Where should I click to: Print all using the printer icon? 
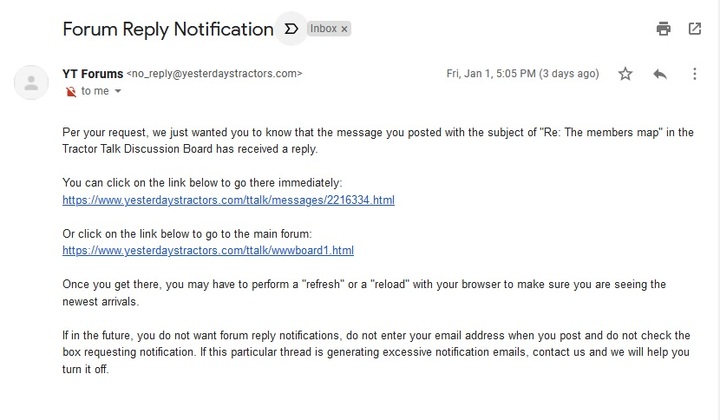click(x=663, y=29)
